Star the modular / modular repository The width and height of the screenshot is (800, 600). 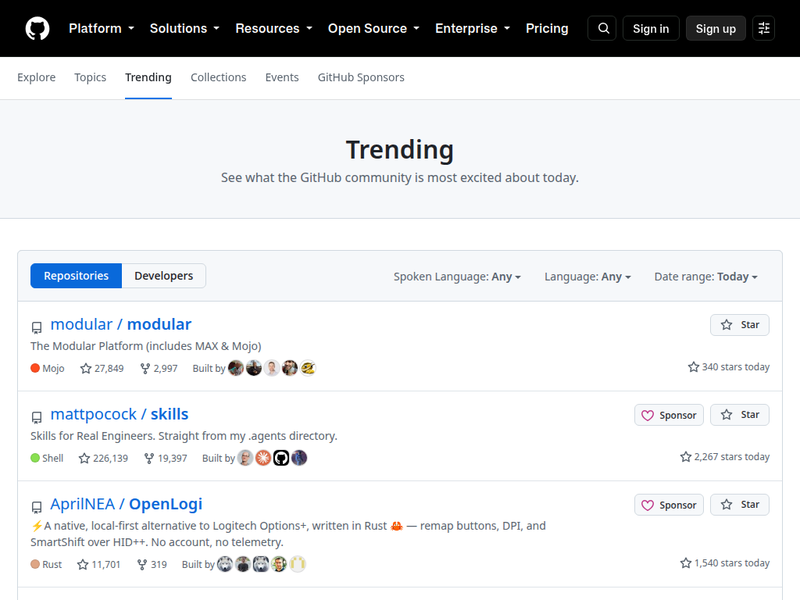pyautogui.click(x=740, y=325)
